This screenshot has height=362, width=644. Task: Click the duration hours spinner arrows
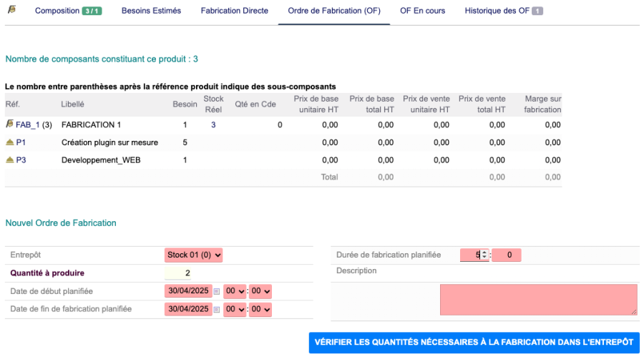[x=484, y=255]
